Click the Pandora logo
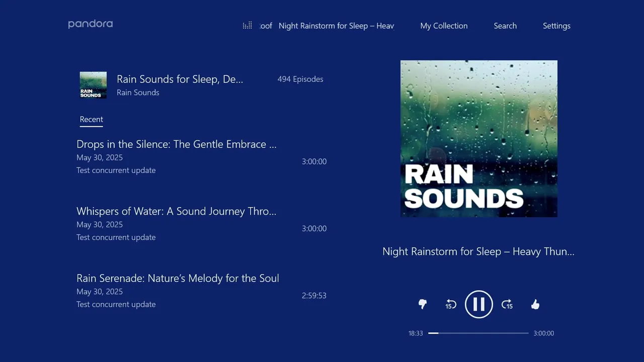Viewport: 644px width, 362px height. pos(91,24)
